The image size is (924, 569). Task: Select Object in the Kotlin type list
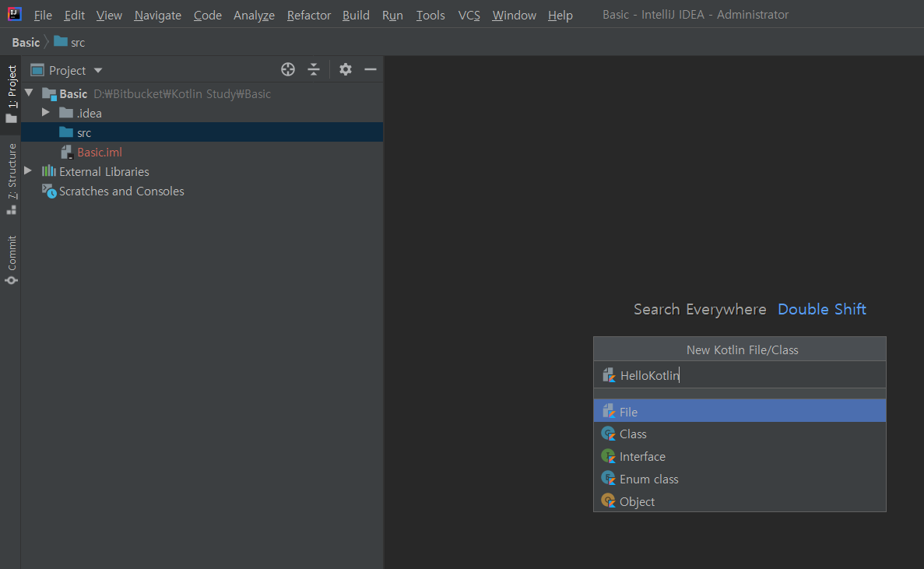740,501
